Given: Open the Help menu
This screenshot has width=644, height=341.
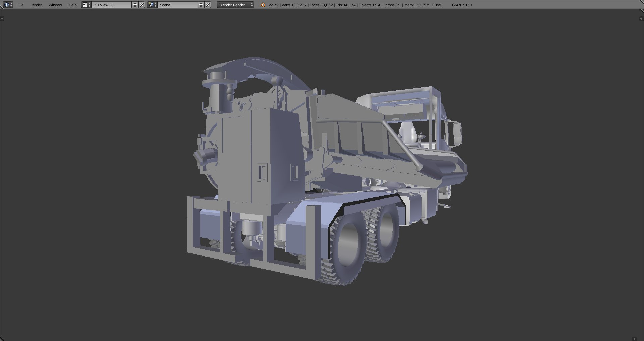Looking at the screenshot, I should 72,5.
